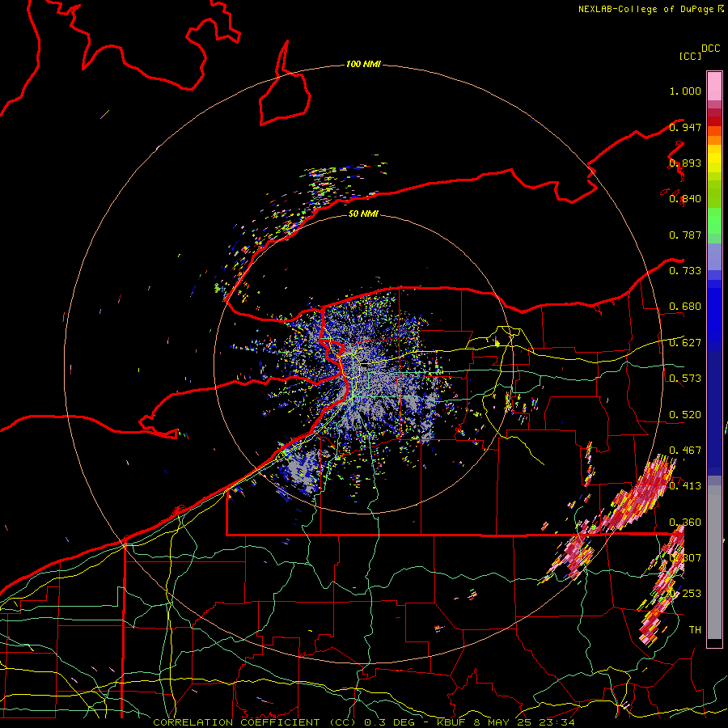Click the DCC product label above the color bar

(x=711, y=49)
